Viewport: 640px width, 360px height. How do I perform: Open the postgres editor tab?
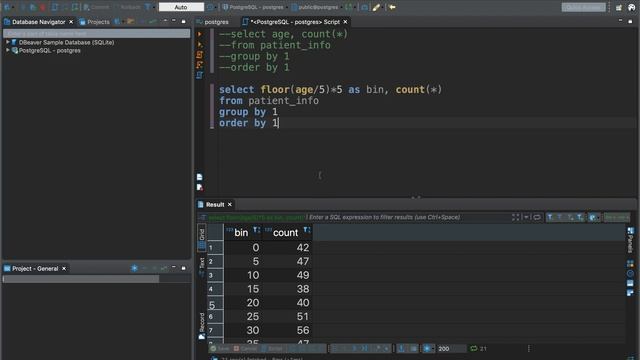[212, 22]
